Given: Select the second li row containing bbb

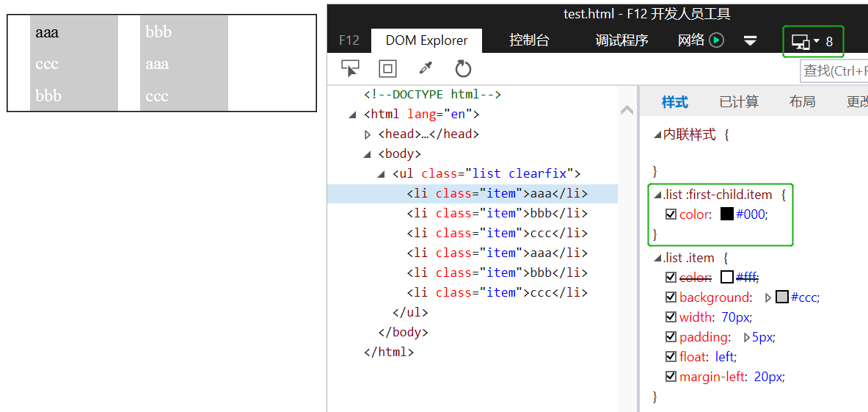Looking at the screenshot, I should 497,213.
